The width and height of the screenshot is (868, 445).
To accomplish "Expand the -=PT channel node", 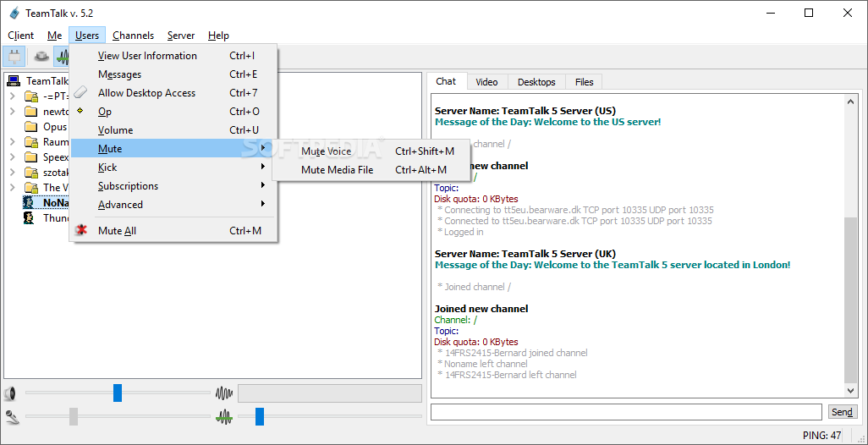I will [x=12, y=96].
